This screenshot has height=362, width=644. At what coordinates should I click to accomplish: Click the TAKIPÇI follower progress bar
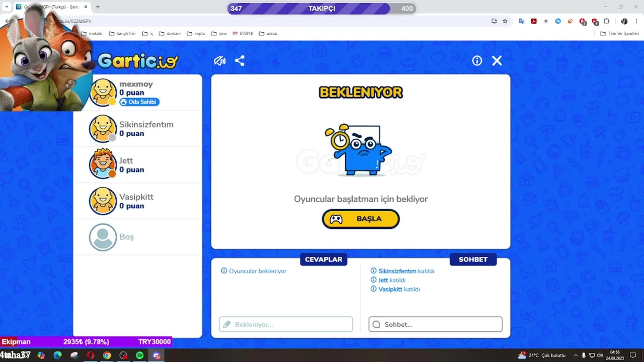tap(321, 9)
